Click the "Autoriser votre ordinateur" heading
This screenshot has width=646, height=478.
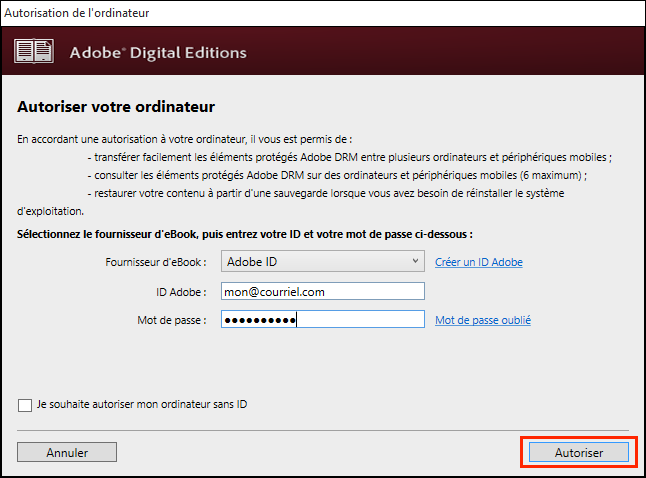[x=116, y=106]
